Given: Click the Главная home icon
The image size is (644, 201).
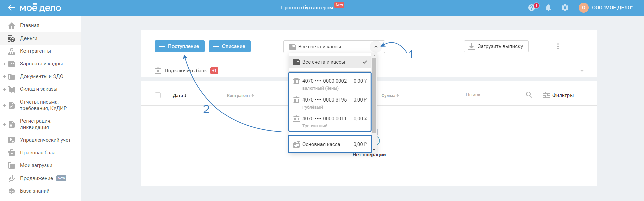Looking at the screenshot, I should (x=12, y=26).
